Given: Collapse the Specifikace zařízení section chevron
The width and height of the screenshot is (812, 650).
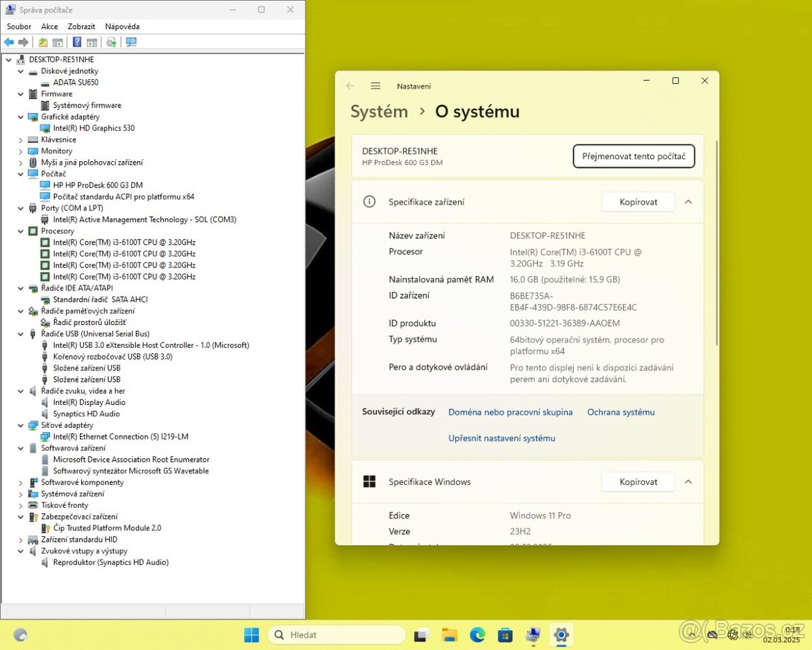Looking at the screenshot, I should click(688, 202).
